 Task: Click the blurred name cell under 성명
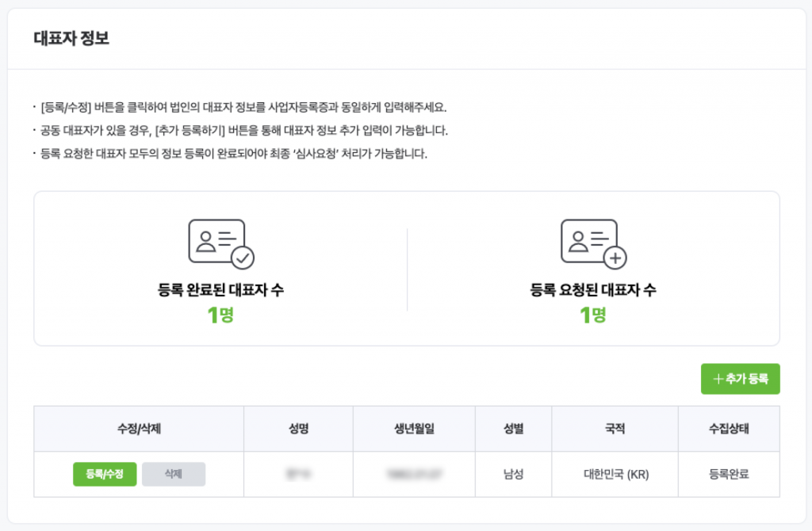[x=298, y=474]
